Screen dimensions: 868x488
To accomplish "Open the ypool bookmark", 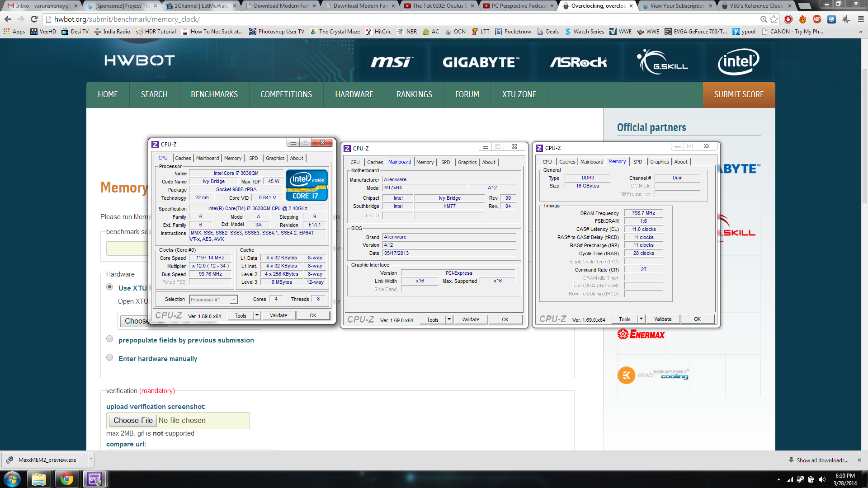I will (x=744, y=32).
